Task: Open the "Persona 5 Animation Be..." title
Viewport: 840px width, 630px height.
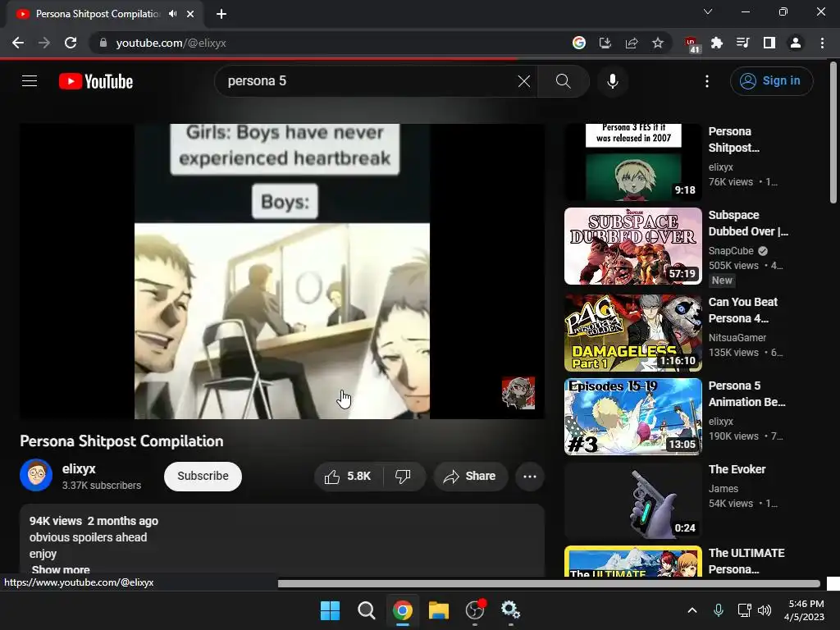Action: click(746, 394)
